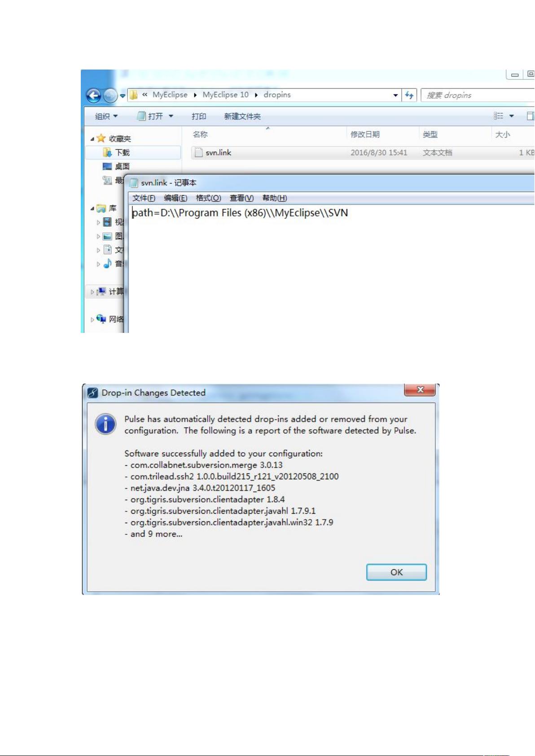Open the 组织 toolbar menu
This screenshot has height=756, width=535.
(x=106, y=116)
